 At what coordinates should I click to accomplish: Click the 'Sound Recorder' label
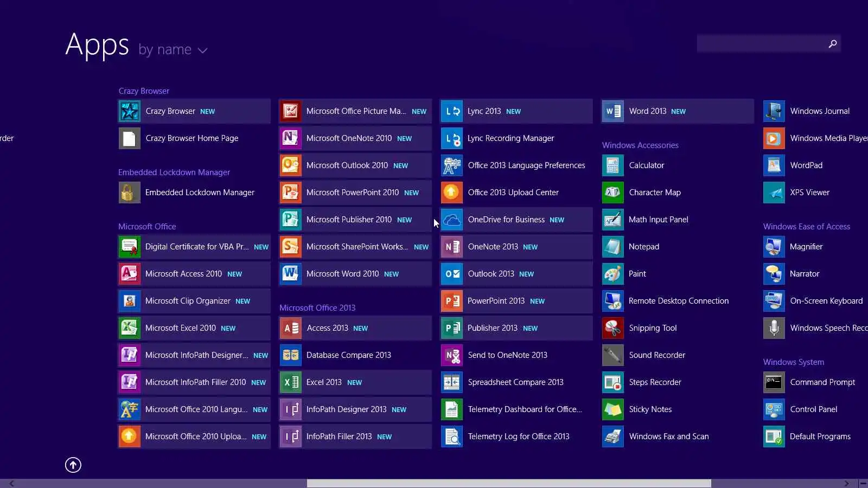point(658,355)
